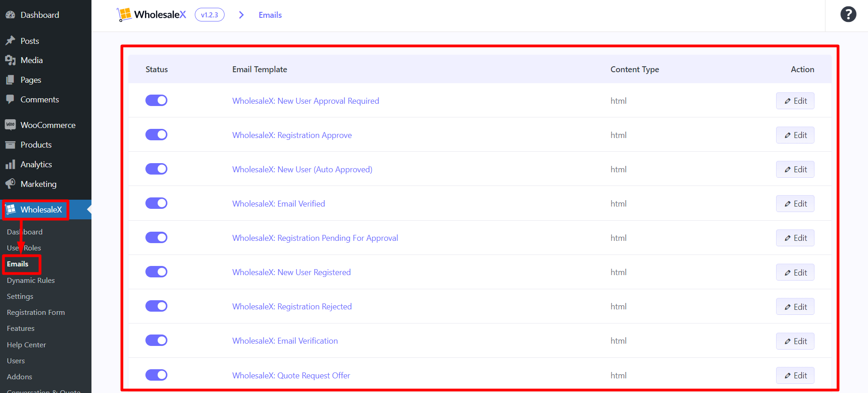Click the Media icon in sidebar

10,60
